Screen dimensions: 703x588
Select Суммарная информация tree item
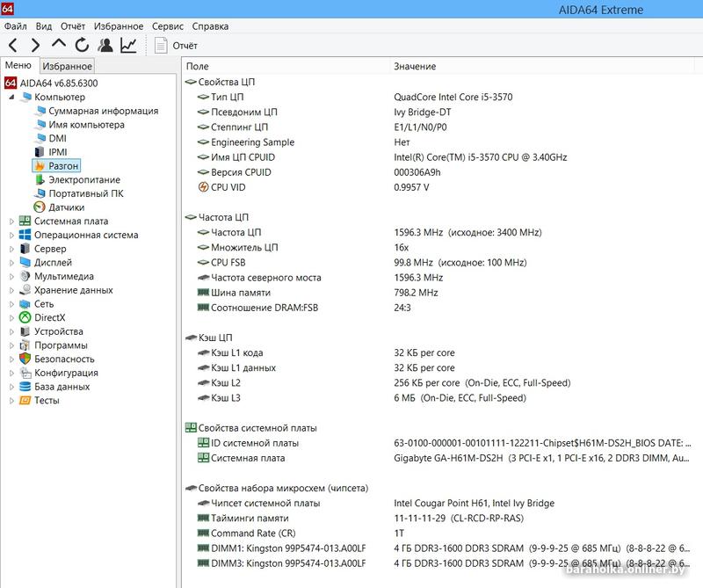(x=104, y=111)
